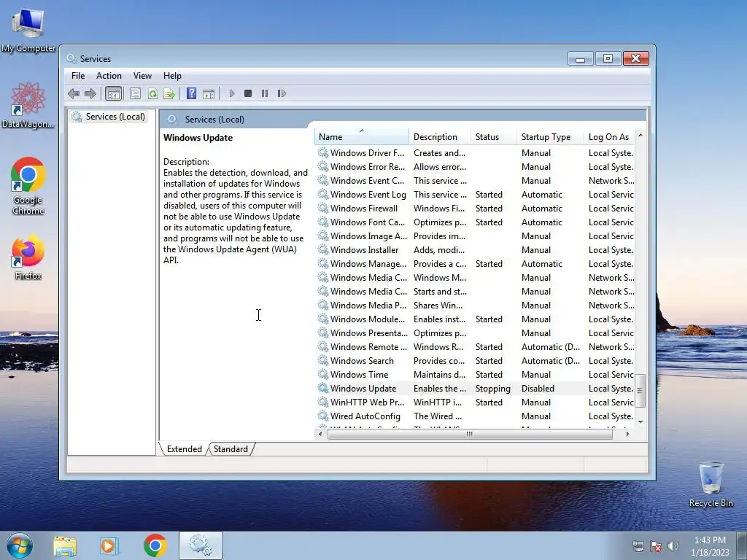Screen dimensions: 747x560
Task: Click the gear icon beside Windows Search
Action: 323,361
